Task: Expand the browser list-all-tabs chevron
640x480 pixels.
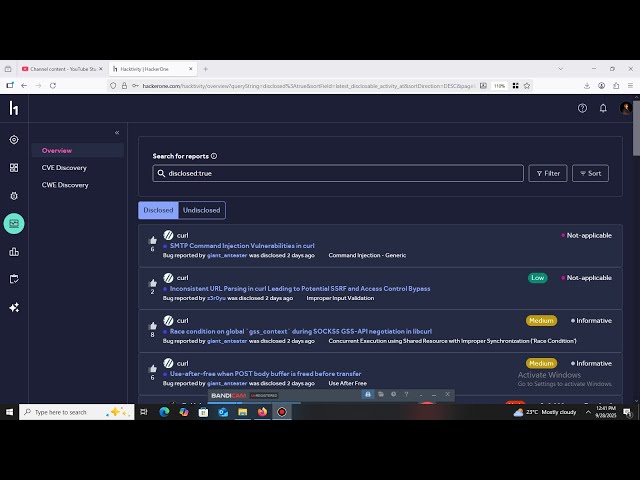Action: coord(561,69)
